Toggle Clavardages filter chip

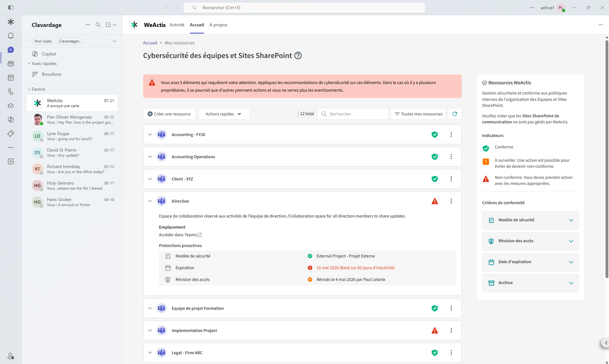click(x=69, y=41)
